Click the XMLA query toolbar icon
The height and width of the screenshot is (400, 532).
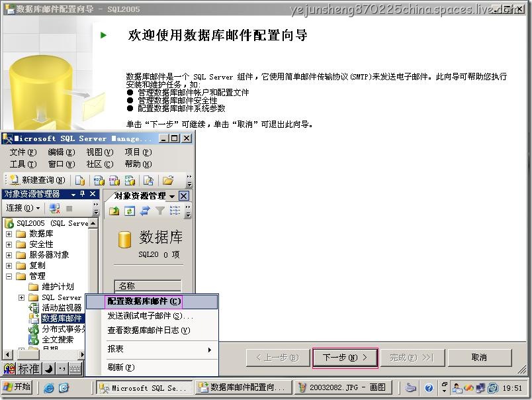130,180
